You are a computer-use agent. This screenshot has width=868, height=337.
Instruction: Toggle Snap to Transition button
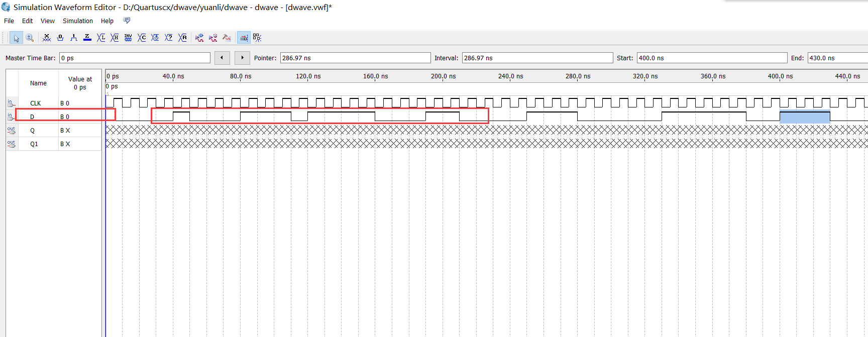pyautogui.click(x=257, y=38)
